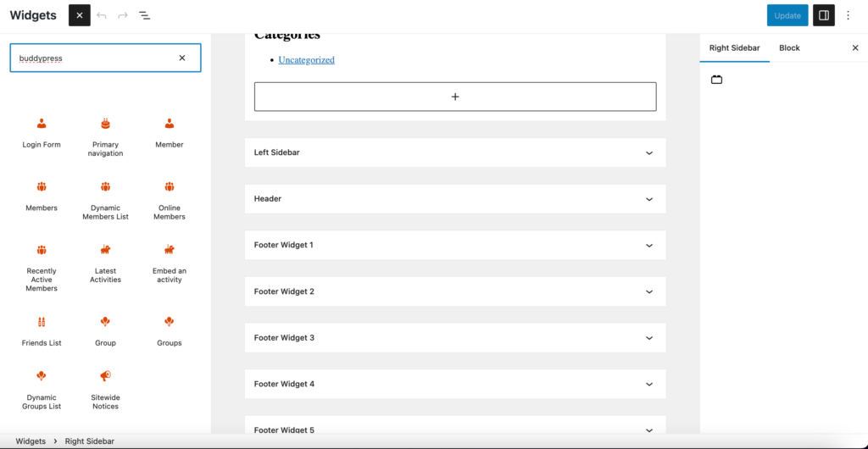Expand the Footer Widget 2 area

(x=455, y=291)
